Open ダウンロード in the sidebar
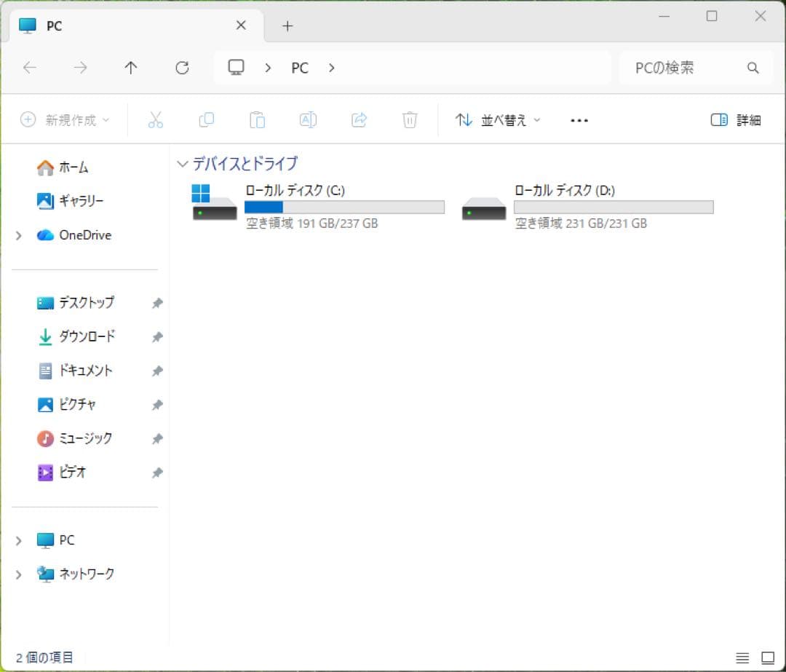The height and width of the screenshot is (672, 786). point(87,336)
